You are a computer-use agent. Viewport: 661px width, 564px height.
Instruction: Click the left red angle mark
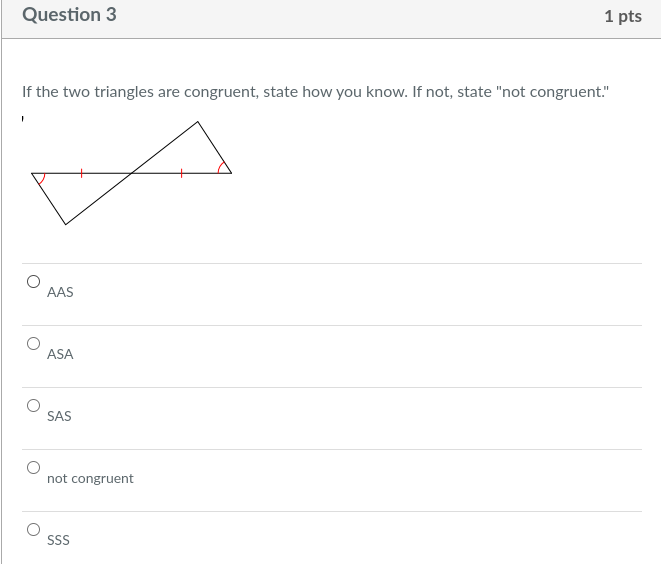[x=40, y=179]
